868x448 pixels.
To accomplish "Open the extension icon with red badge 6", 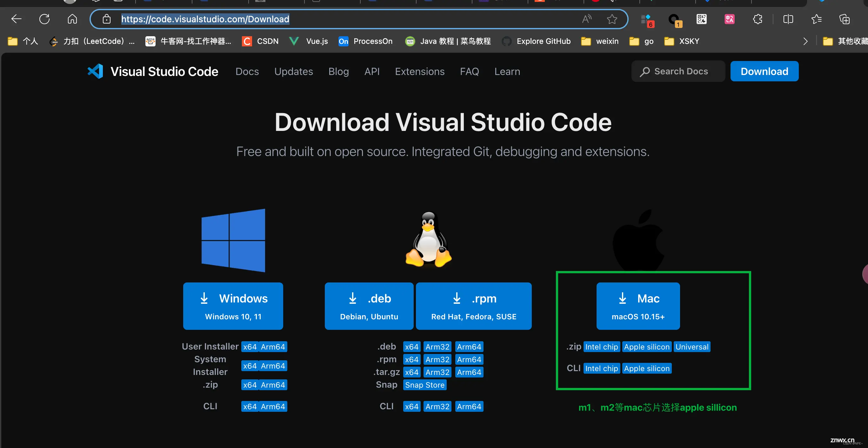I will click(647, 20).
